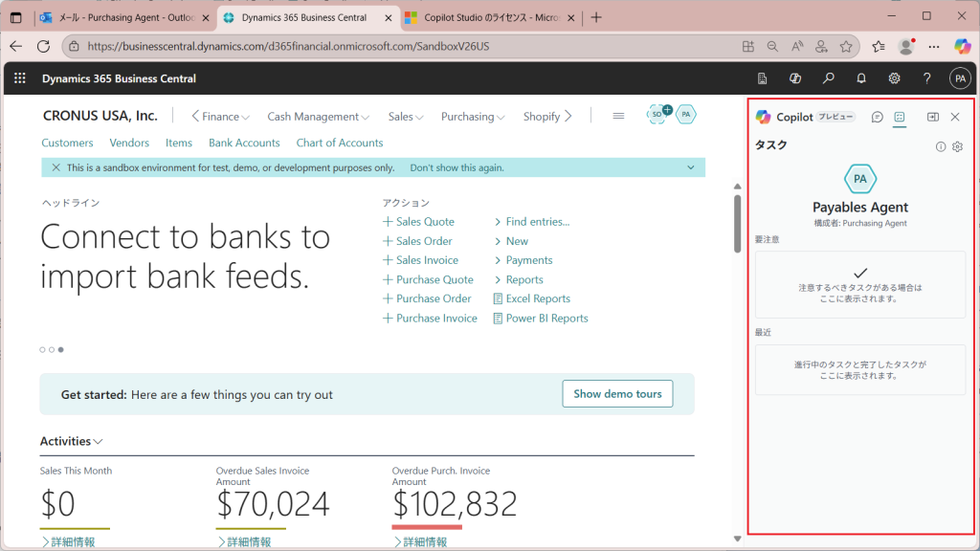Close the Copilot pane
Image resolution: width=980 pixels, height=551 pixels.
tap(955, 117)
